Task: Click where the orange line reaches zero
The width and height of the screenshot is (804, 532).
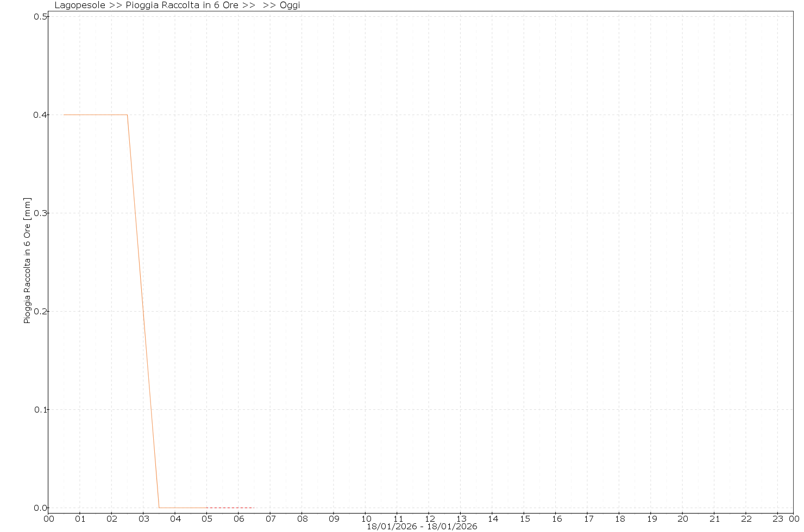Action: [x=159, y=508]
